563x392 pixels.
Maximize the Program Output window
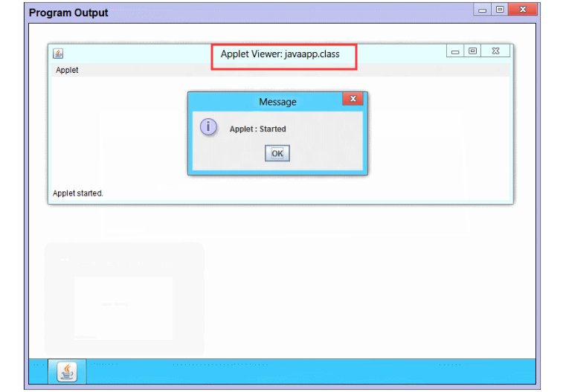point(500,10)
